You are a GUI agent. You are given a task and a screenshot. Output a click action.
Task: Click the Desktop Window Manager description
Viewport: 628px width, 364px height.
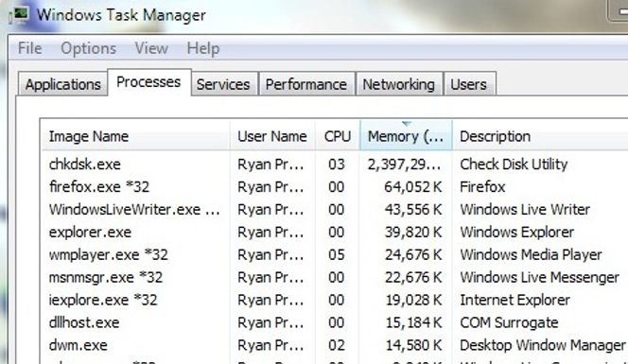[543, 345]
